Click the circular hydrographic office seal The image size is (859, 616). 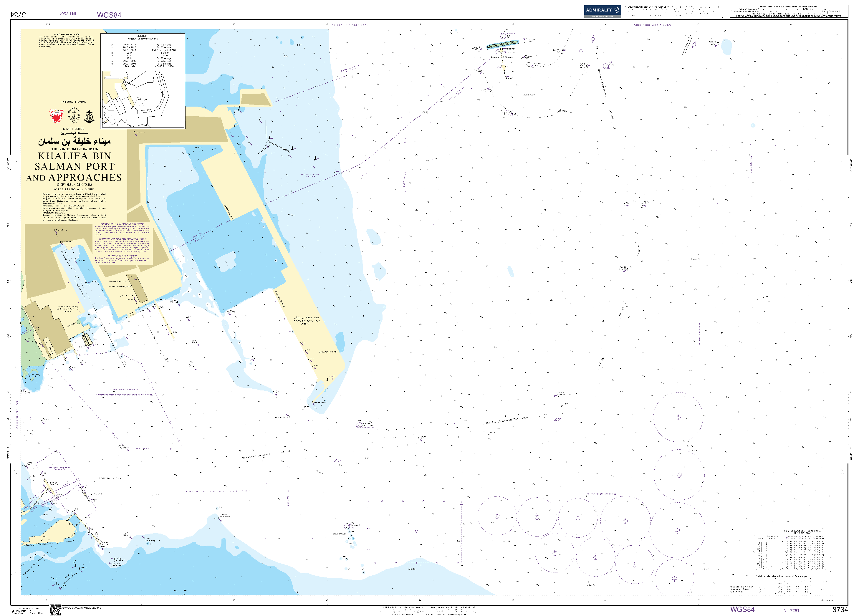74,115
